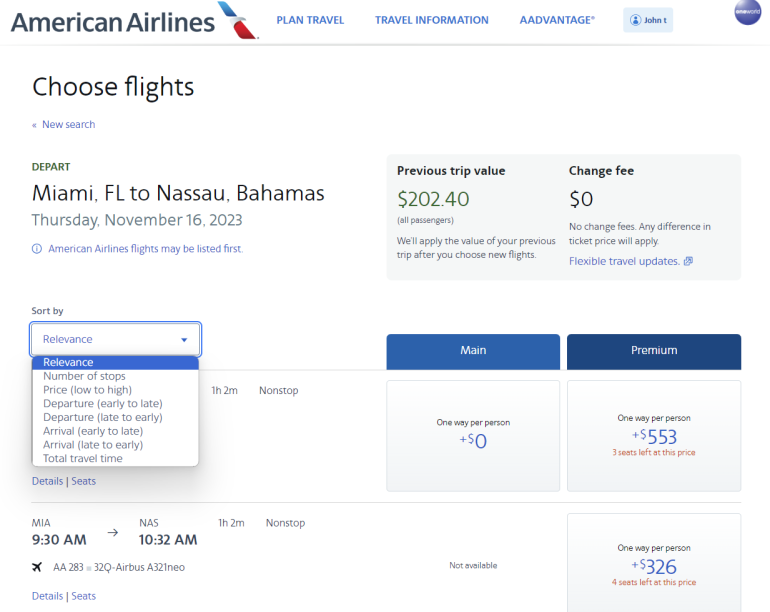Click the arrow icon between MIA and NAS

click(x=112, y=532)
